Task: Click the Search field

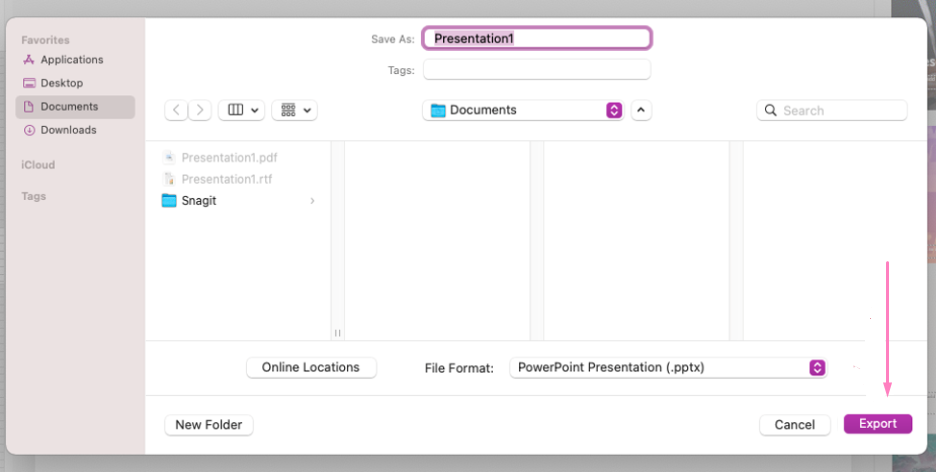Action: 832,110
